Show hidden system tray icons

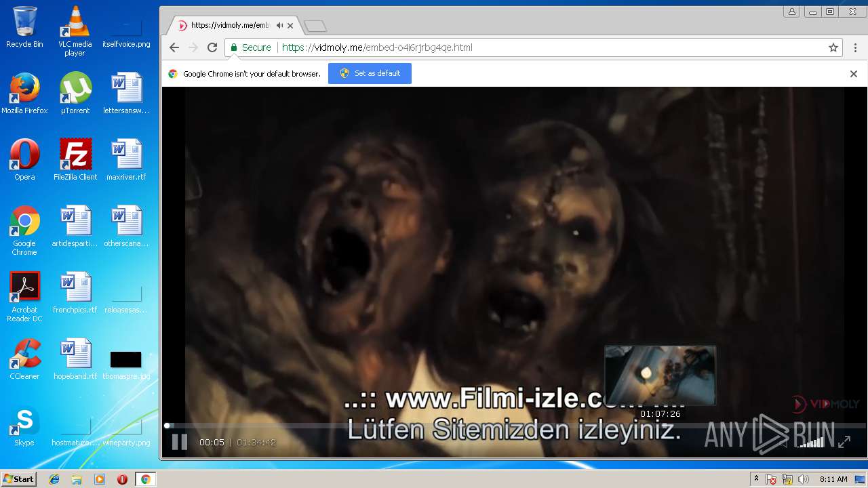[x=756, y=479]
